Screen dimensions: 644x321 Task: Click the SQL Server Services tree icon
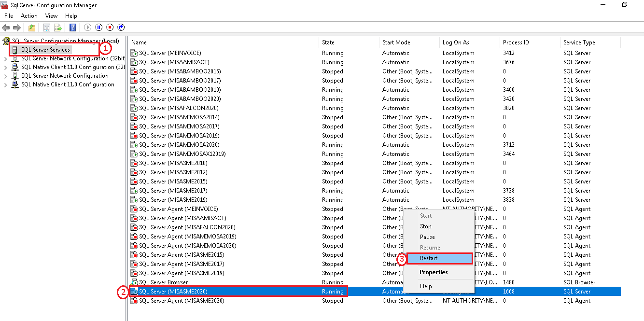point(15,50)
